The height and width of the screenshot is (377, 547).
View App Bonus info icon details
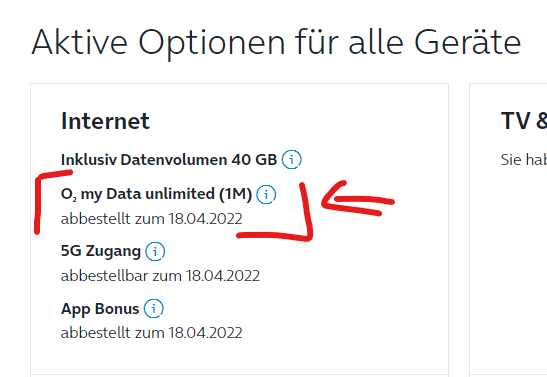click(153, 308)
